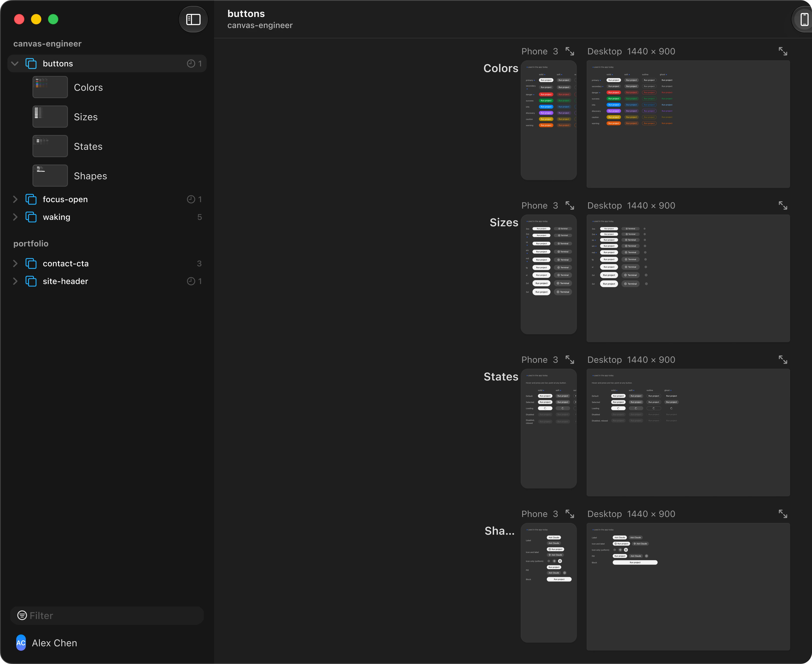812x664 pixels.
Task: Select the Colors item in sidebar
Action: [107, 87]
